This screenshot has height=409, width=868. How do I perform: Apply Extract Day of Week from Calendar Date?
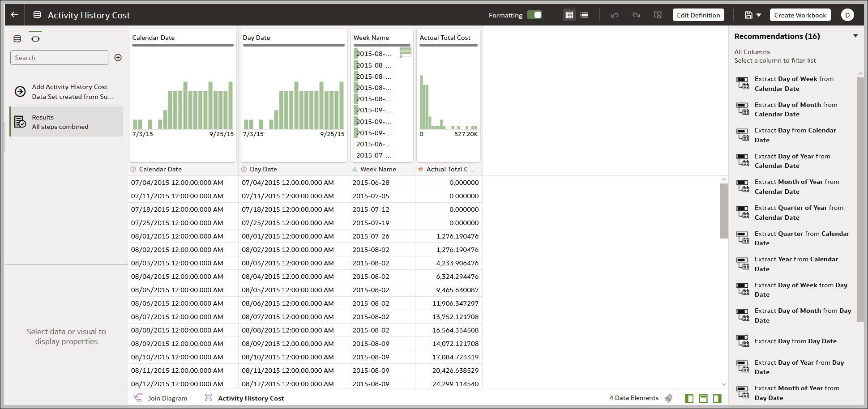pos(795,84)
